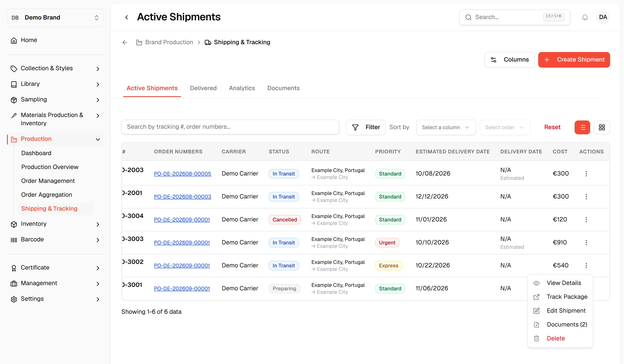Click the Barcode icon in sidebar
The height and width of the screenshot is (364, 624).
coord(14,240)
